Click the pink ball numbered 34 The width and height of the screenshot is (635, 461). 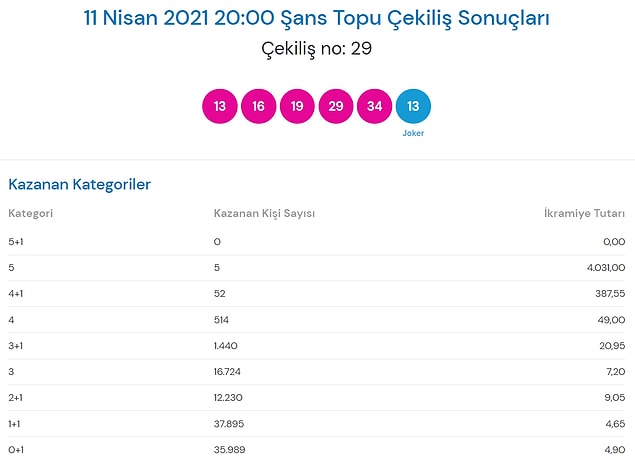pyautogui.click(x=375, y=106)
